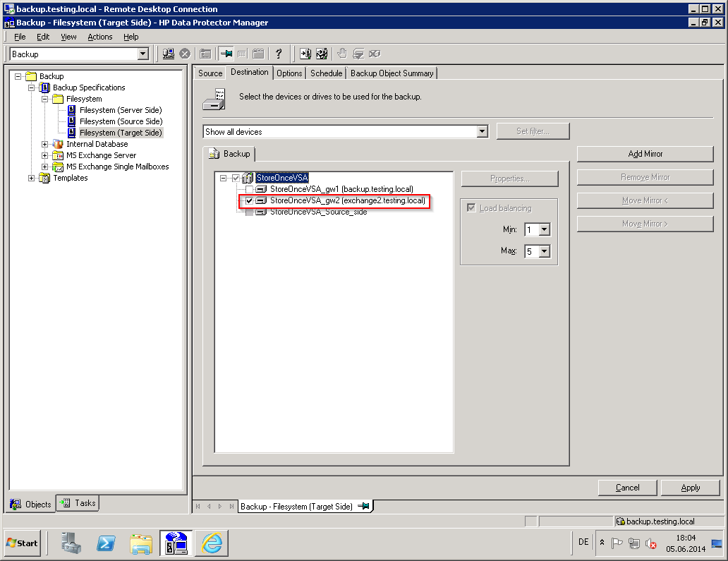Open Server Manager from the taskbar
The height and width of the screenshot is (561, 728).
pyautogui.click(x=71, y=543)
